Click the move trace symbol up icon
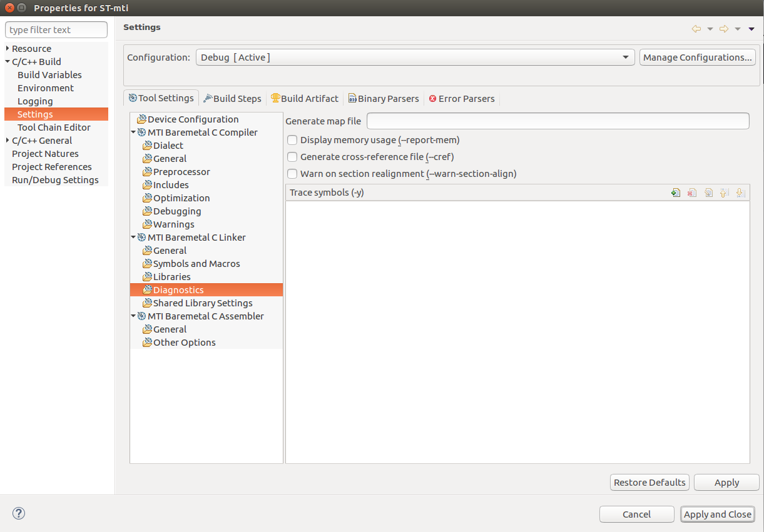764x532 pixels. 725,193
